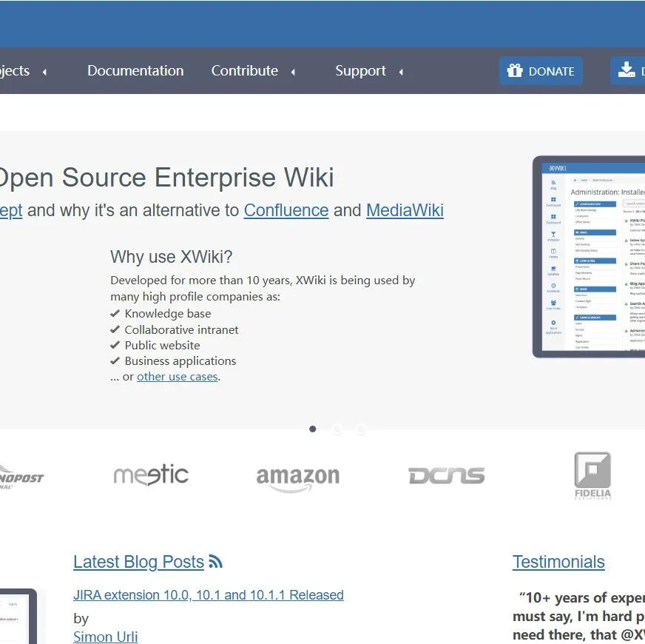Click the Amazon logo
The width and height of the screenshot is (645, 644).
coord(298,479)
